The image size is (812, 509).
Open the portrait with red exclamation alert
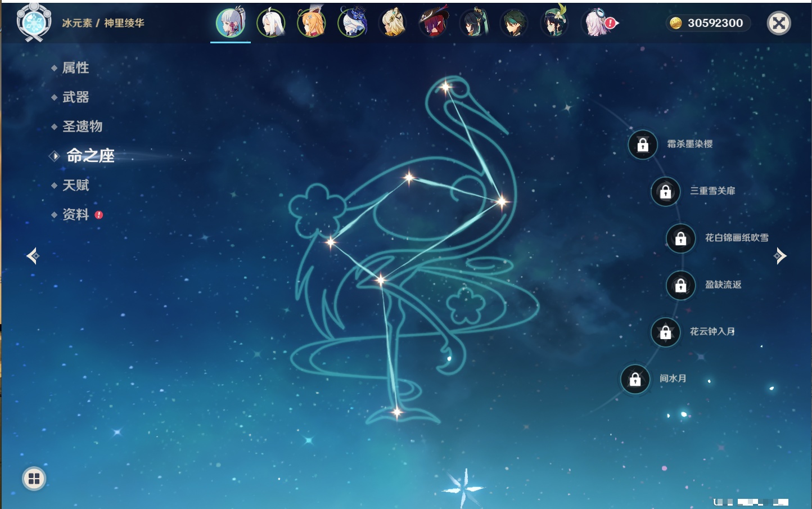click(598, 23)
